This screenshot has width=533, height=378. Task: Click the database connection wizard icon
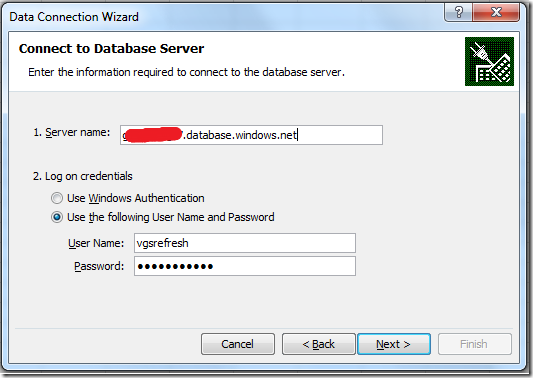(x=489, y=62)
